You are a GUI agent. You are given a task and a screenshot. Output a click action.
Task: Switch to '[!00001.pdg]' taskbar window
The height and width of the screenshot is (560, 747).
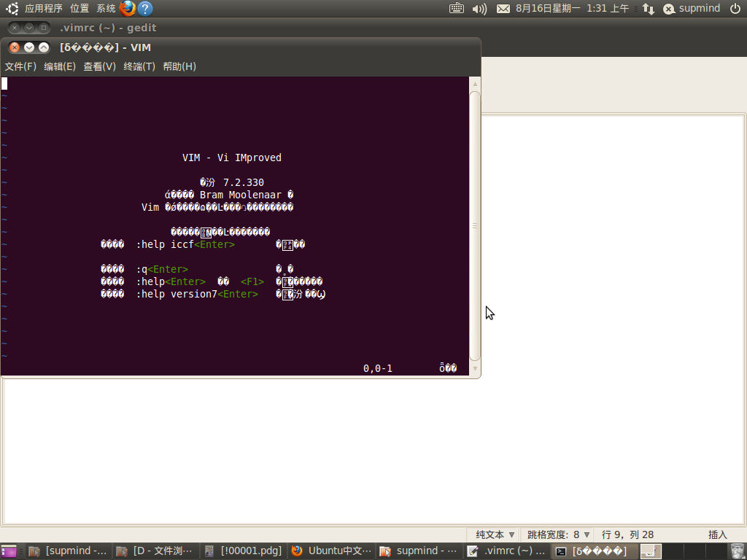click(244, 551)
